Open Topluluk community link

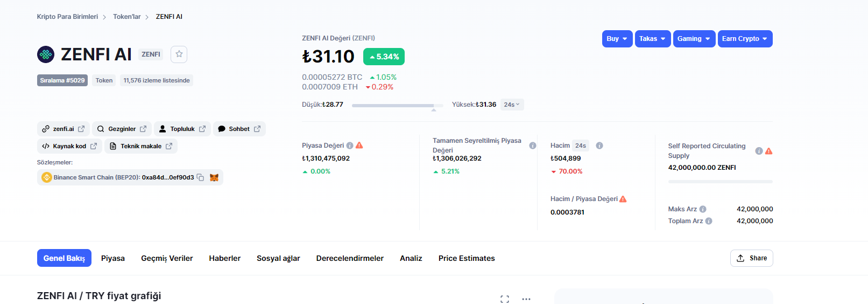tap(182, 129)
